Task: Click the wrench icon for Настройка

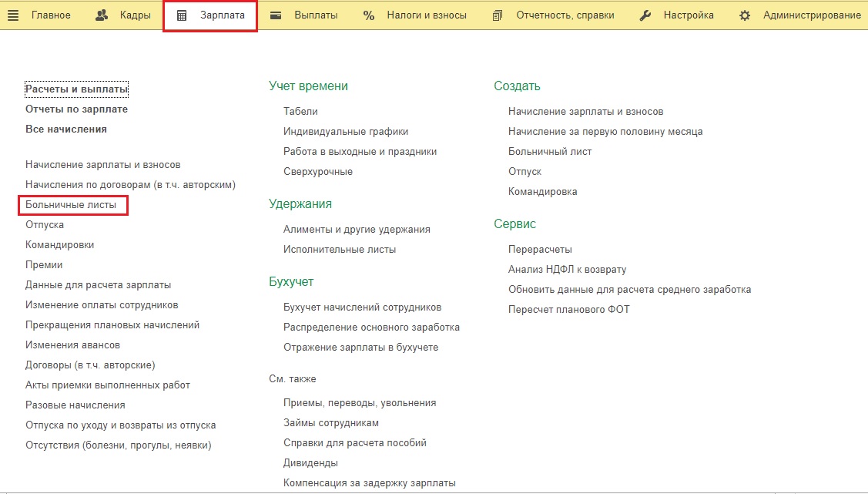Action: (x=645, y=15)
